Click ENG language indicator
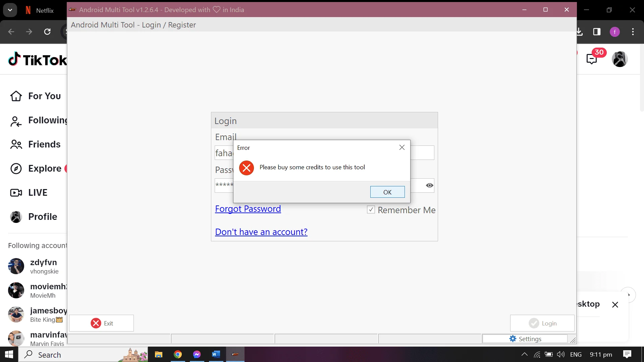 click(x=576, y=354)
